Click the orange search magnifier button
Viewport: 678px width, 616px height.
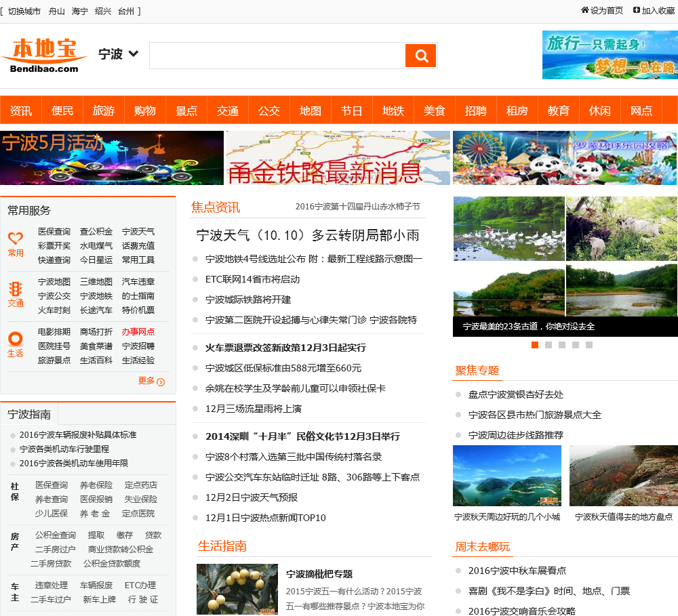[421, 56]
